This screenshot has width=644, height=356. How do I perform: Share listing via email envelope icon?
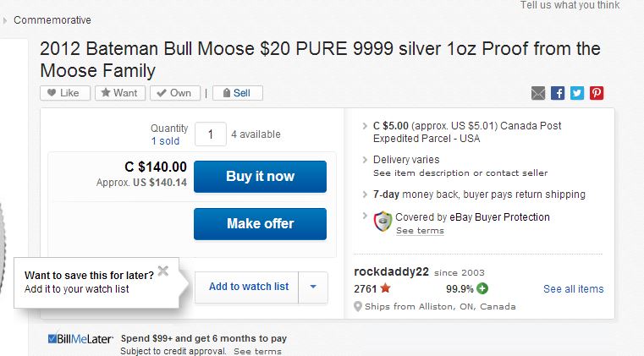coord(538,93)
